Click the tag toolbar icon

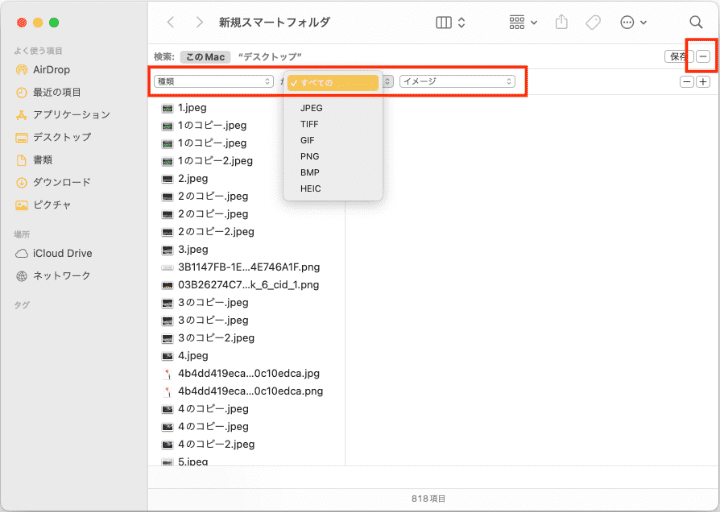592,22
